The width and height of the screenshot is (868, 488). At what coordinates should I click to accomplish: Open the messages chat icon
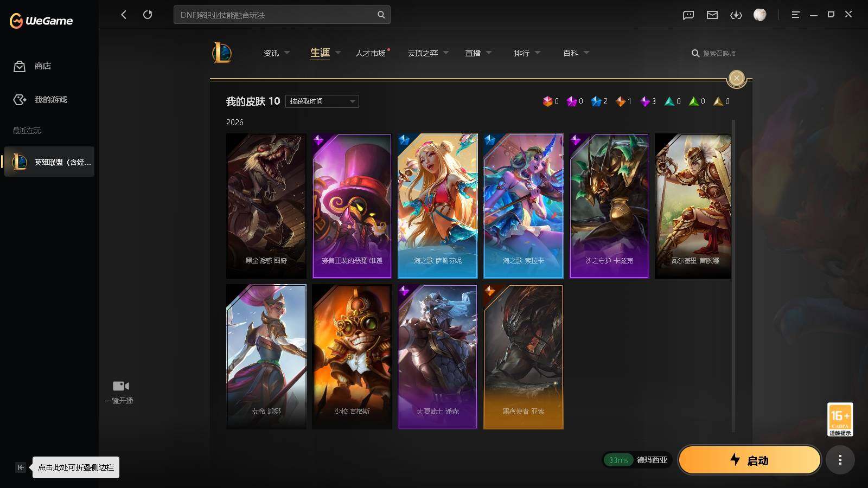coord(688,15)
